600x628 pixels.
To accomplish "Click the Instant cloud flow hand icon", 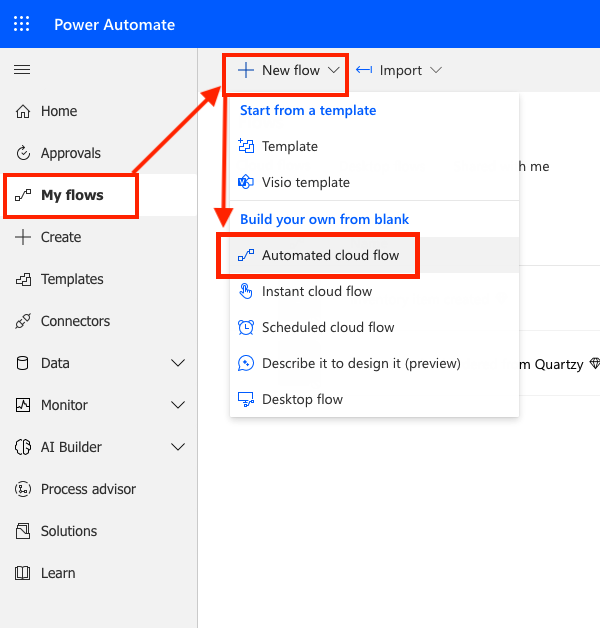I will 246,291.
